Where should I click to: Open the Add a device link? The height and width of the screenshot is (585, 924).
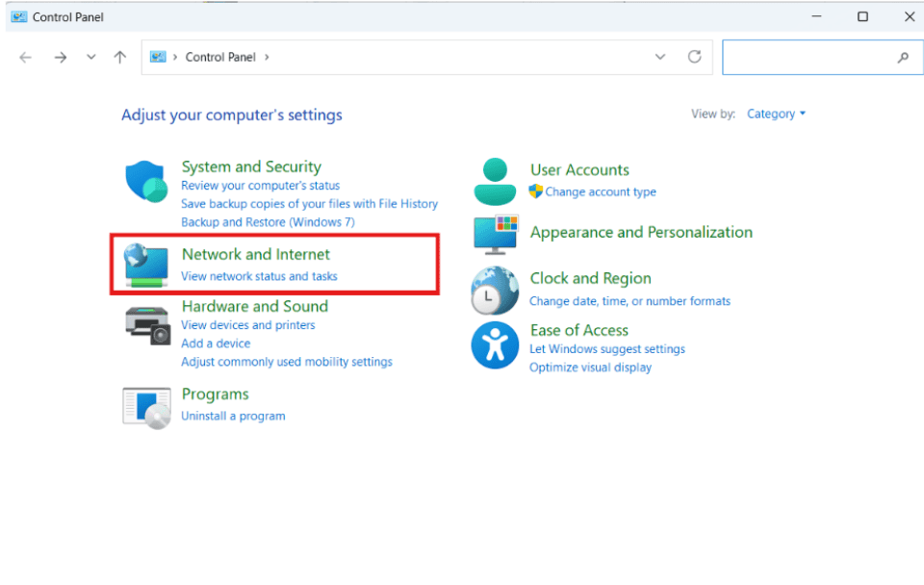tap(216, 343)
